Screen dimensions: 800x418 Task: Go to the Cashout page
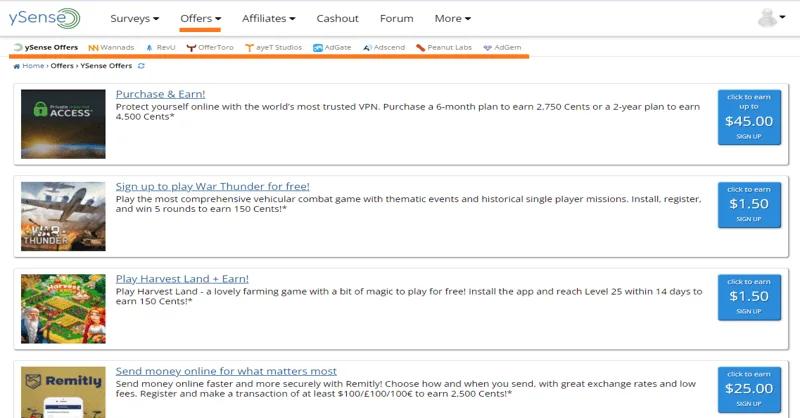pos(337,18)
